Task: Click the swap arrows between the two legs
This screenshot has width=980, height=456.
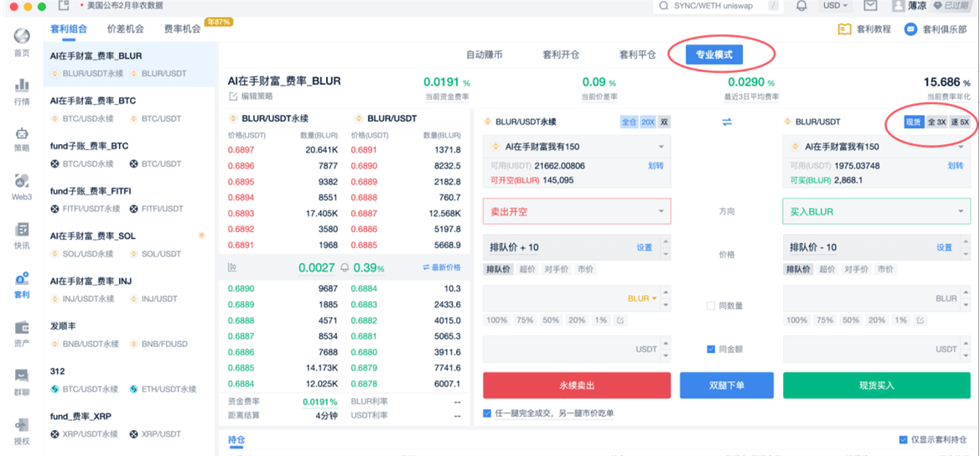Action: click(x=726, y=122)
